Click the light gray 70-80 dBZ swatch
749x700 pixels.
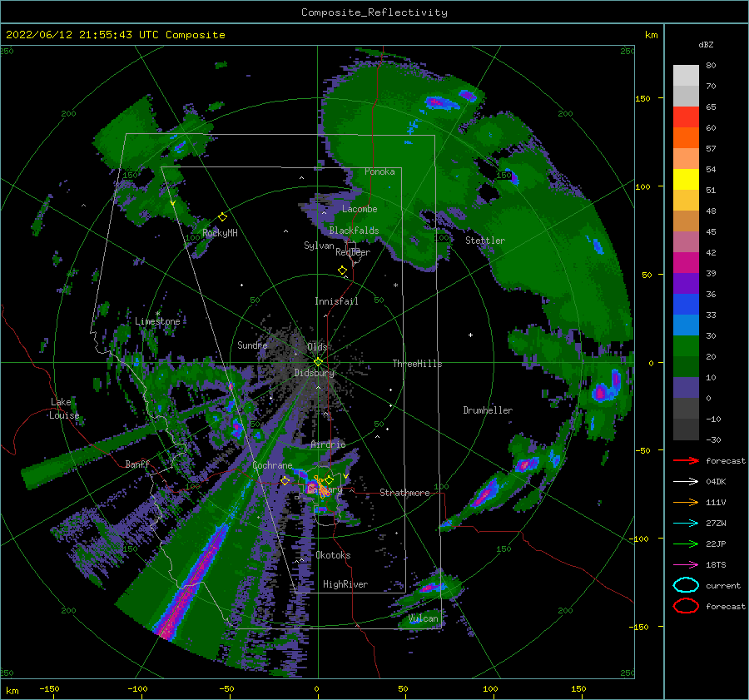pos(686,75)
